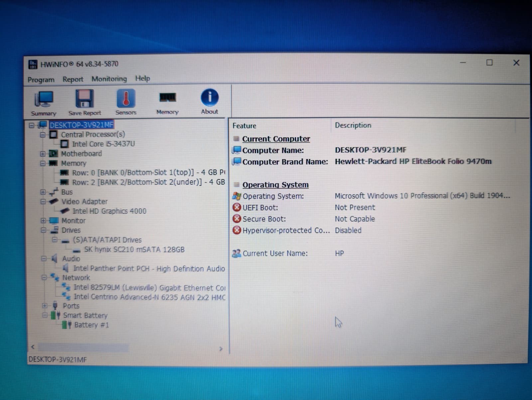Collapse the Smart Battery branch
Viewport: 532px width, 400px height.
pyautogui.click(x=45, y=315)
